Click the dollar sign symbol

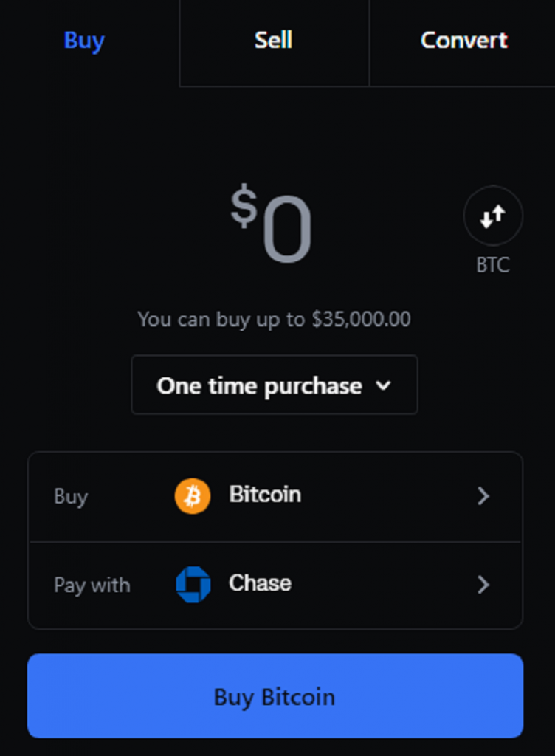[x=244, y=207]
